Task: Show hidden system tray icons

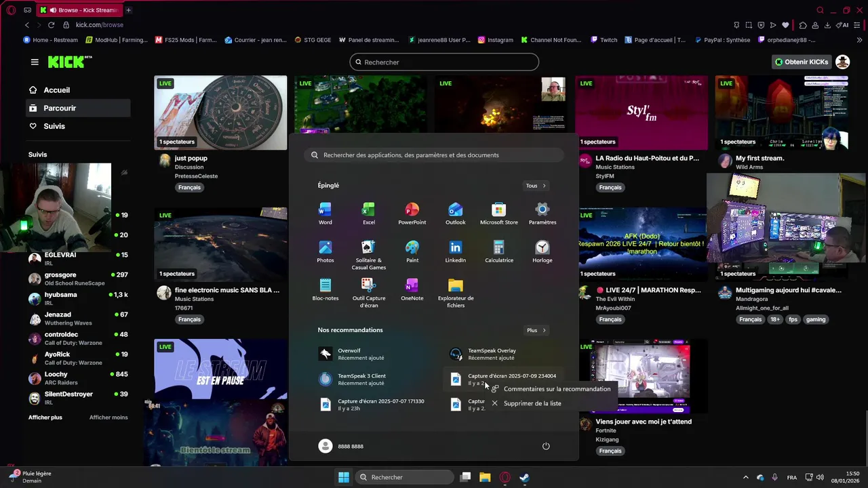Action: pos(746,477)
